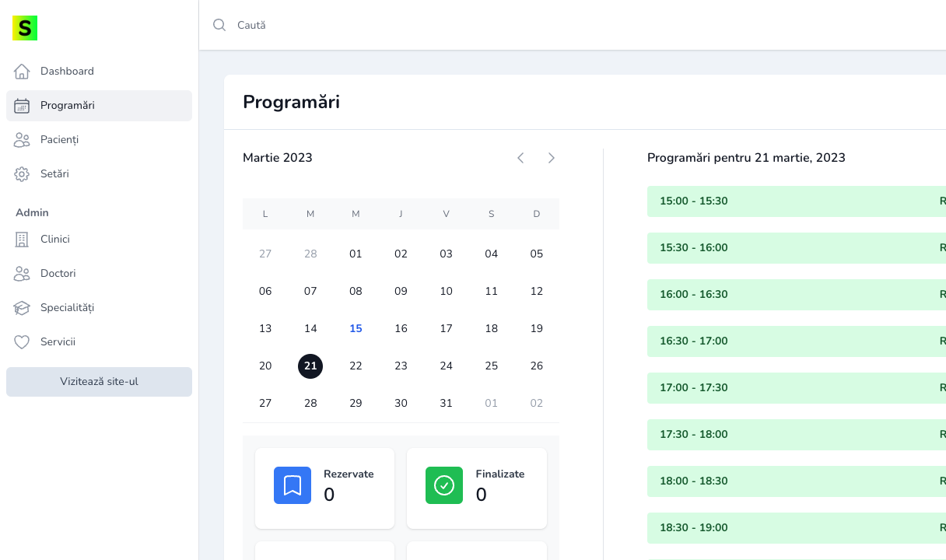The width and height of the screenshot is (946, 560).
Task: Select the 16:30 - 17:00 time slot
Action: 797,341
